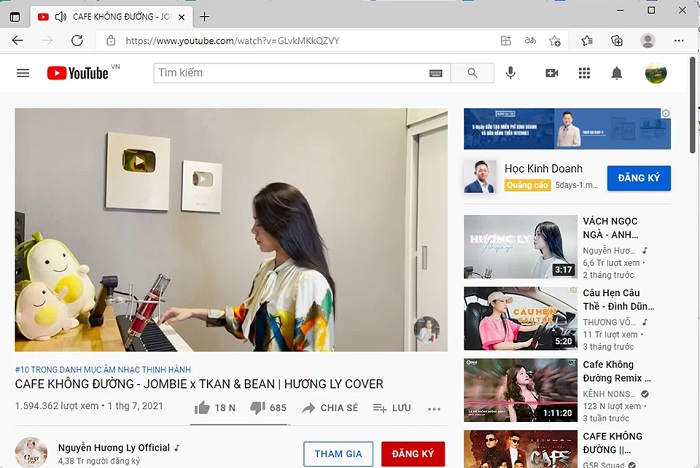Screen dimensions: 700x468
Task: Click the Học Kinh Doanh ad title
Action: coord(543,168)
